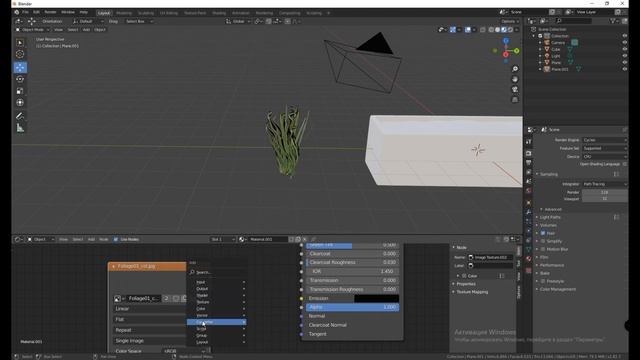The image size is (640, 360).
Task: Switch to the Shading workspace tab
Action: click(219, 13)
